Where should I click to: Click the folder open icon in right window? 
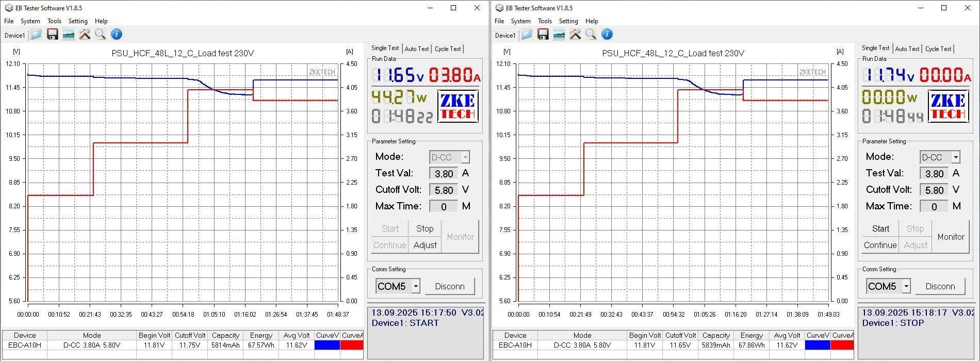click(527, 35)
